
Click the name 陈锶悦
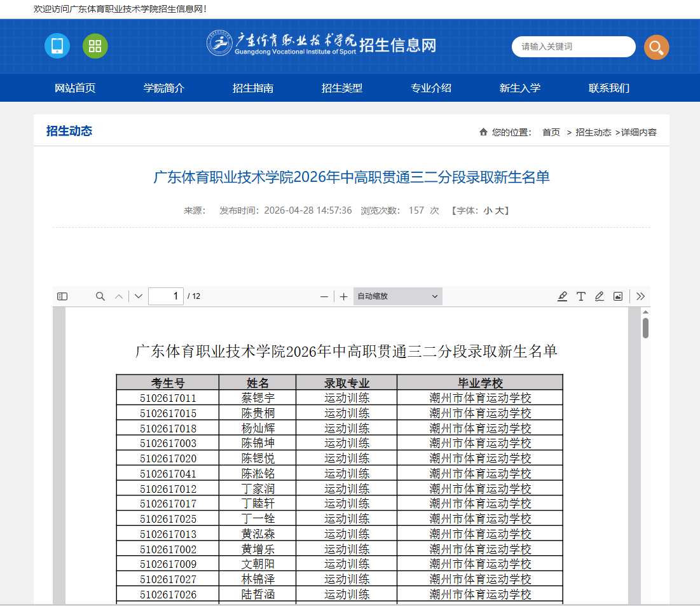click(258, 458)
